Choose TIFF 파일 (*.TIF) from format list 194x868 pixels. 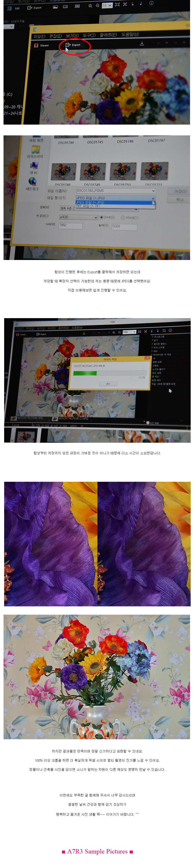click(88, 206)
